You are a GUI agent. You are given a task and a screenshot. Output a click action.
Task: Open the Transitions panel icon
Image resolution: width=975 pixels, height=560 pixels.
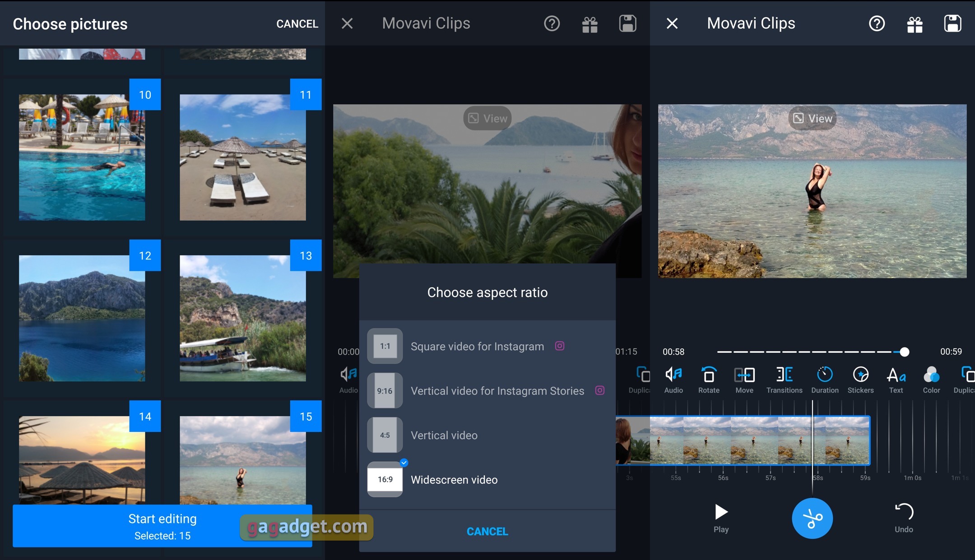click(784, 378)
